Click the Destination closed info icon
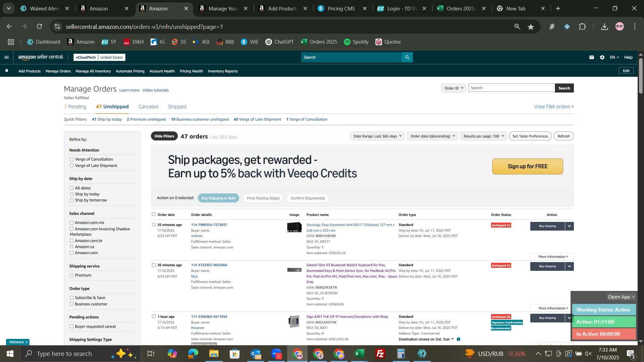Viewport: 644px width, 362px height. [459, 339]
